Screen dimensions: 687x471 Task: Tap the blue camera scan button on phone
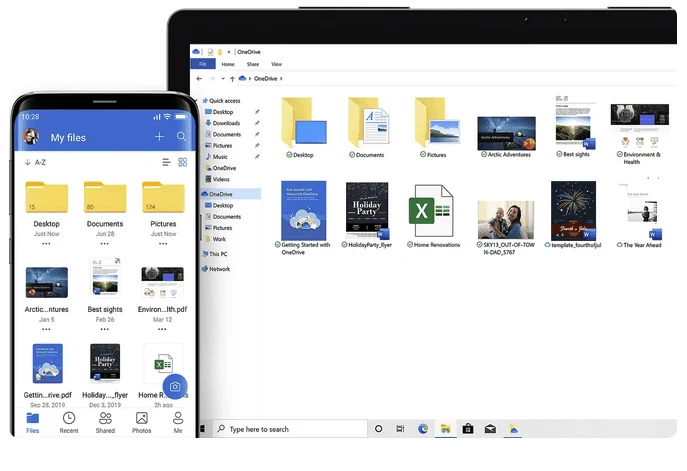(175, 386)
